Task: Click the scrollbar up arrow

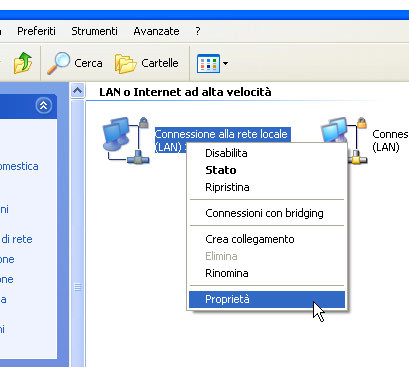Action: coord(77,90)
